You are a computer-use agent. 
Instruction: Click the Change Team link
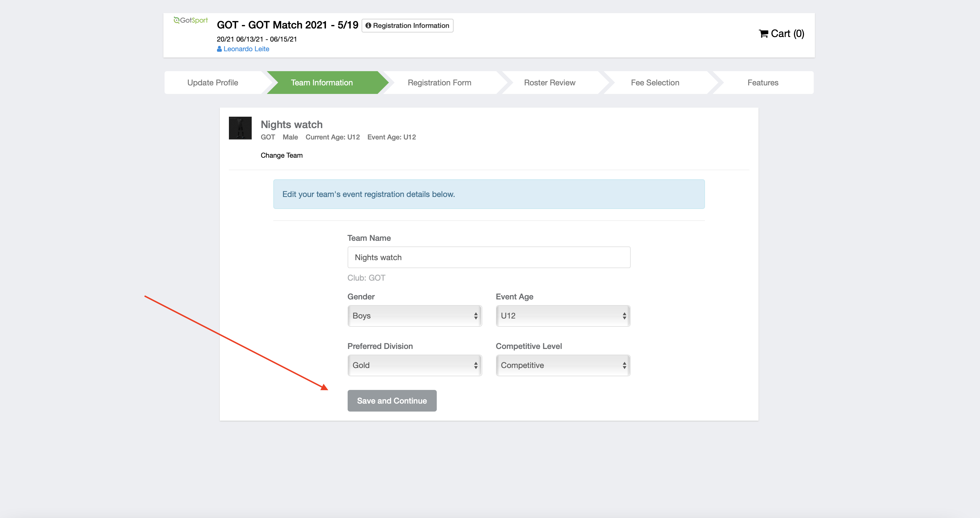tap(282, 155)
